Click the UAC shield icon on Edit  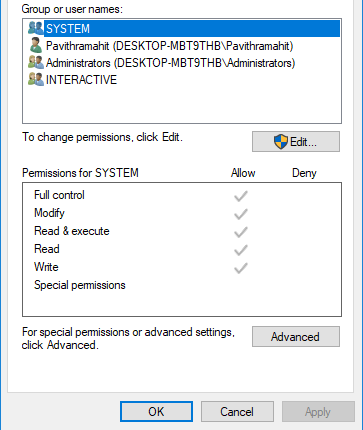281,142
